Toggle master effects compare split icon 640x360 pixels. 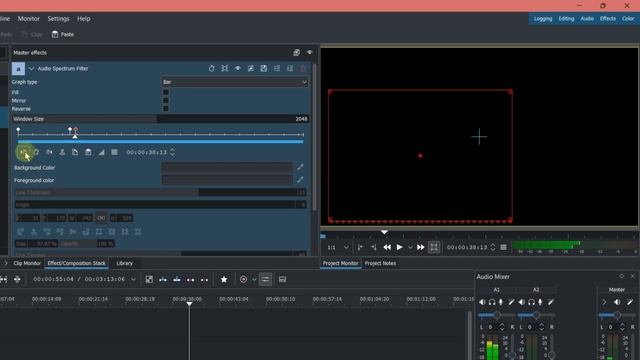pyautogui.click(x=297, y=52)
